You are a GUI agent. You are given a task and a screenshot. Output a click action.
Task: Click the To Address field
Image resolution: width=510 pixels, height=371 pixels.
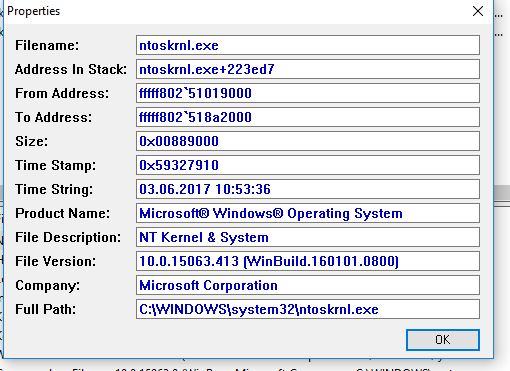pyautogui.click(x=308, y=117)
